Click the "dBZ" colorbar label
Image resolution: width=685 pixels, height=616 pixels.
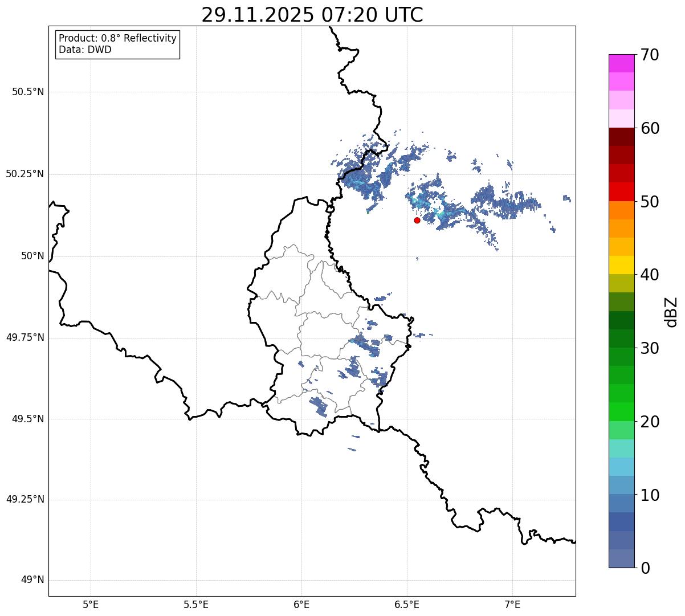click(672, 311)
